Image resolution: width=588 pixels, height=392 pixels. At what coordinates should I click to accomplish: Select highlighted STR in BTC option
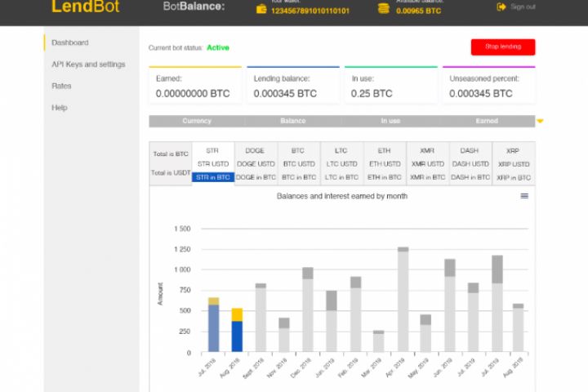coord(213,177)
